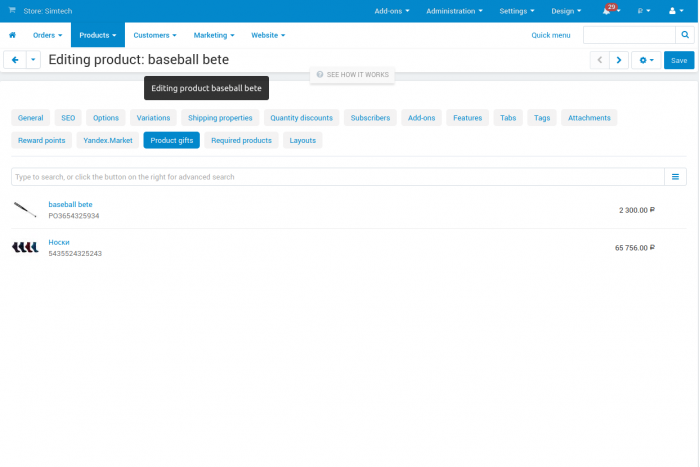This screenshot has height=467, width=700.
Task: Click See How It Works help button
Action: point(352,75)
